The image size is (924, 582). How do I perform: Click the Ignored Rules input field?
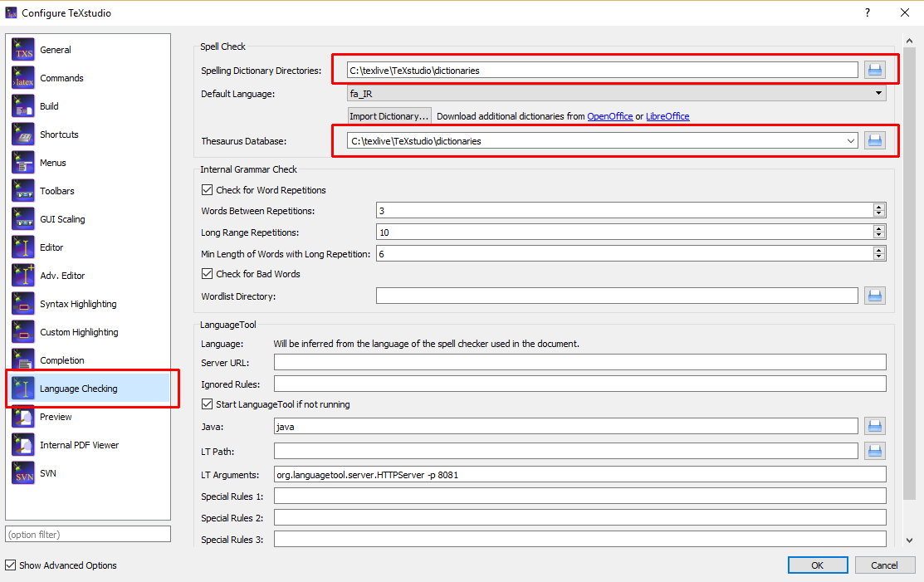579,384
